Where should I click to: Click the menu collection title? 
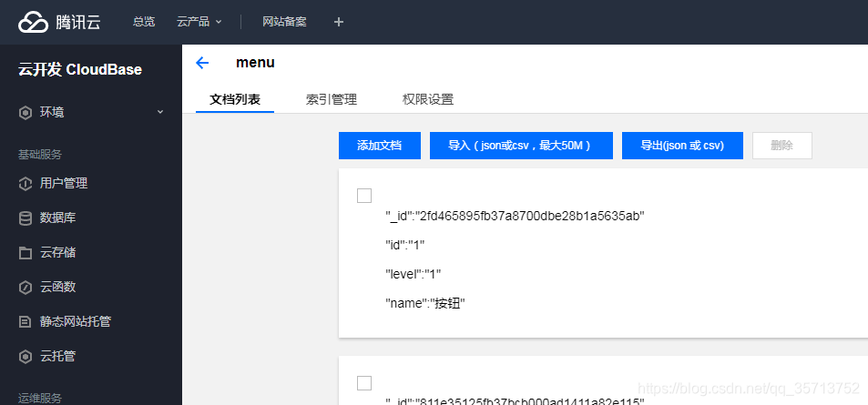click(255, 63)
